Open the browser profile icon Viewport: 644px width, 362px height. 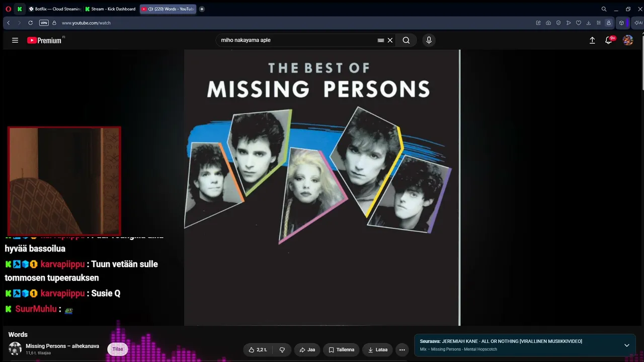click(x=609, y=23)
